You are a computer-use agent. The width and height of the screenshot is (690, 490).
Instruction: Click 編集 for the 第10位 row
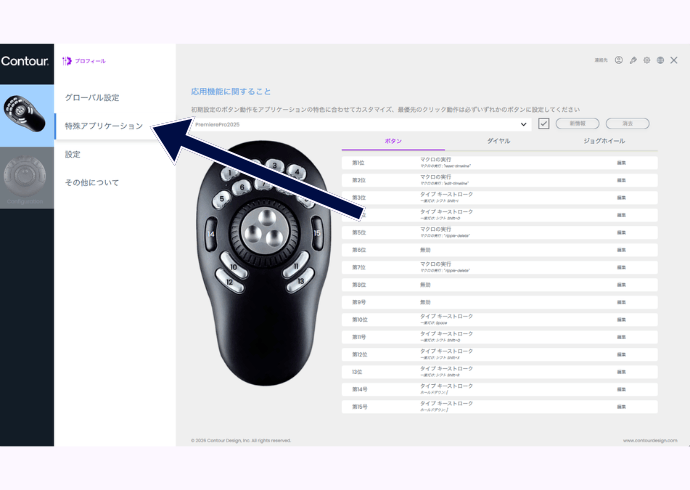pos(621,319)
